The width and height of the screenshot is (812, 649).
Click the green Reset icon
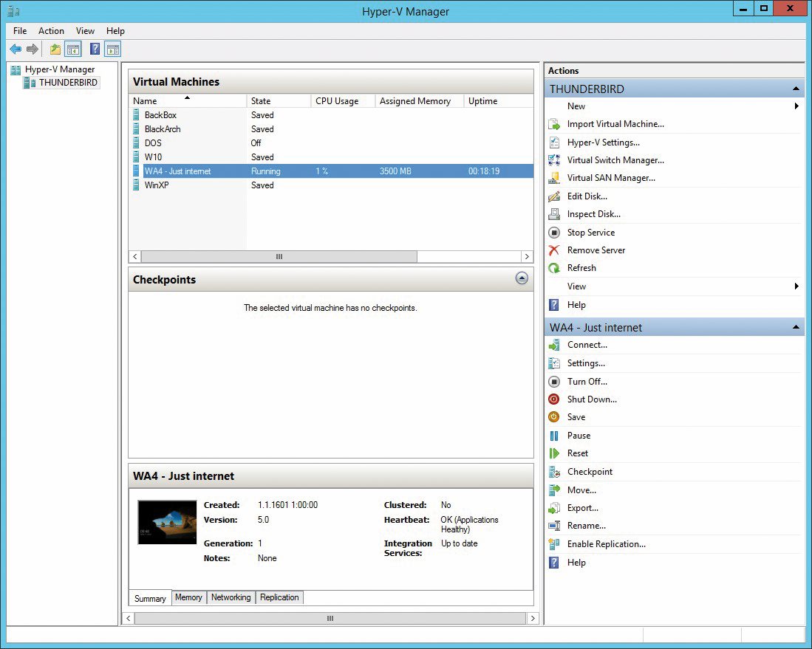pos(554,453)
